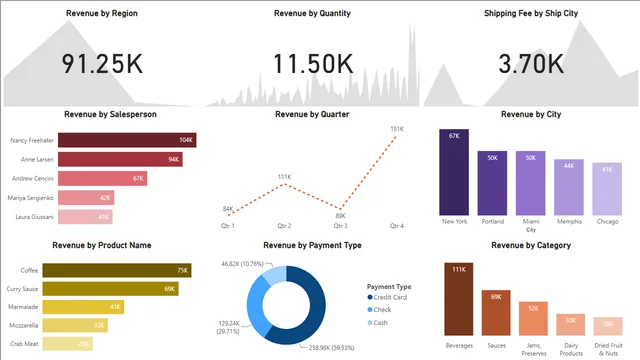Image resolution: width=640 pixels, height=360 pixels.
Task: Click the Revenue by Product Name title
Action: (102, 245)
